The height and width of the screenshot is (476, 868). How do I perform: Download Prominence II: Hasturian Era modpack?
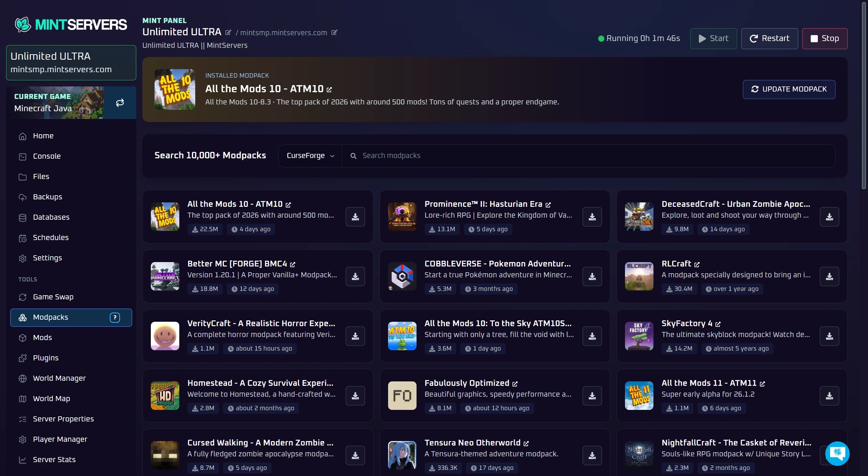click(x=592, y=217)
